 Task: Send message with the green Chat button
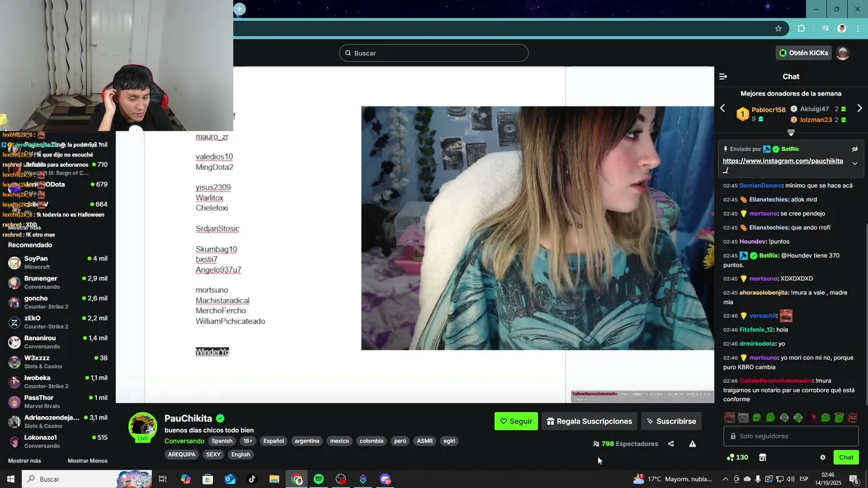[x=846, y=457]
